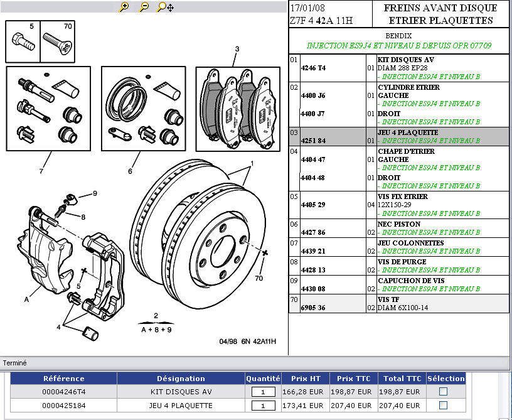Screen dimensions: 512x420
Task: Choose the NEC PISTON part 4427 86
Action: [313, 232]
